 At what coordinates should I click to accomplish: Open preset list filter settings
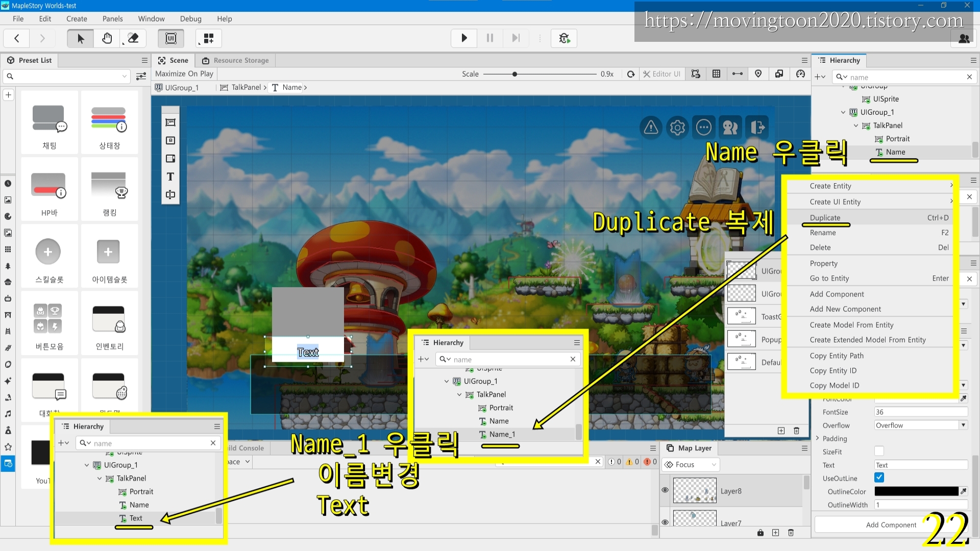(x=141, y=77)
